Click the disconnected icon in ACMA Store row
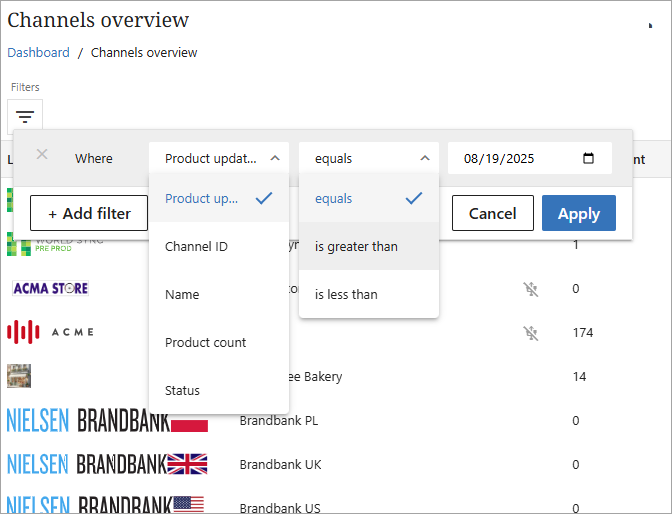Image resolution: width=672 pixels, height=514 pixels. (x=530, y=289)
